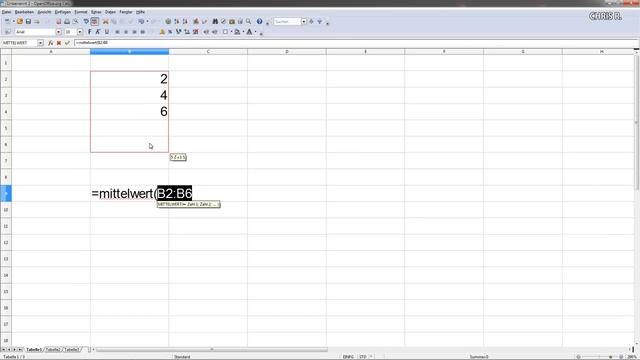Click the formula input line
The image size is (640, 360).
(356, 43)
